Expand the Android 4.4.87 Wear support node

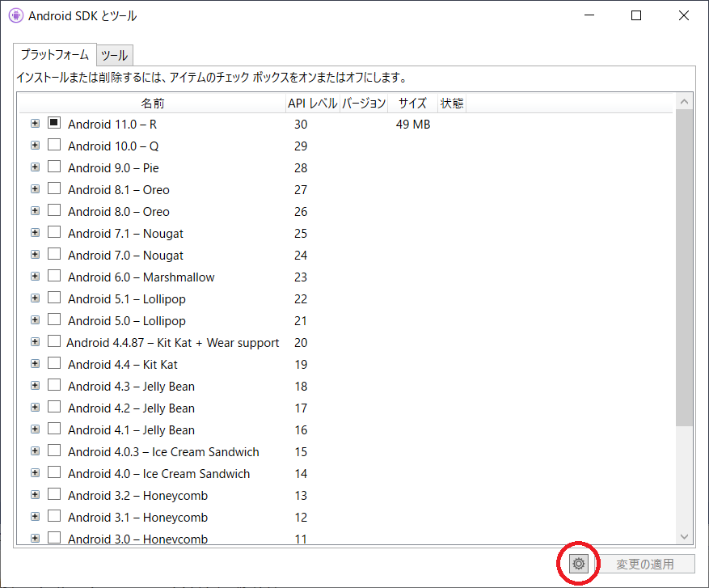click(35, 341)
